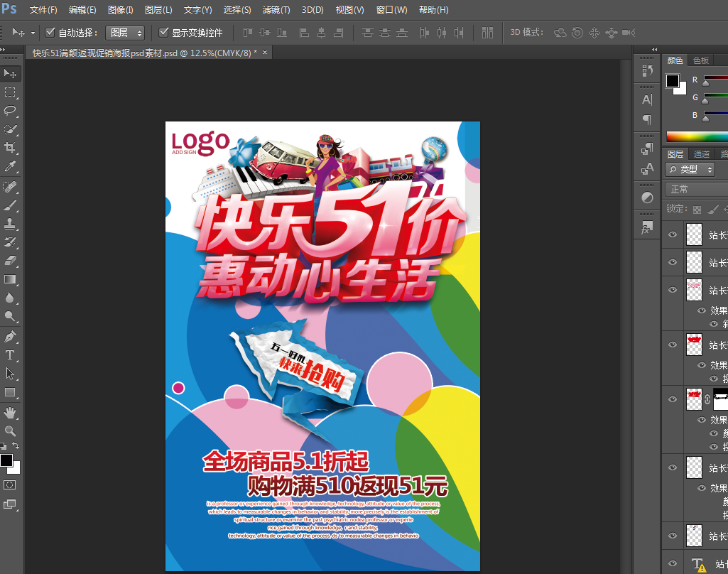Select the Brush tool
The image size is (728, 574).
point(11,205)
